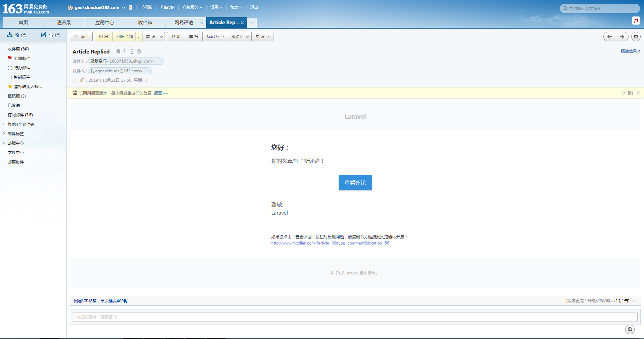
Task: Click the 收信 receive mail button
Action: point(17,35)
